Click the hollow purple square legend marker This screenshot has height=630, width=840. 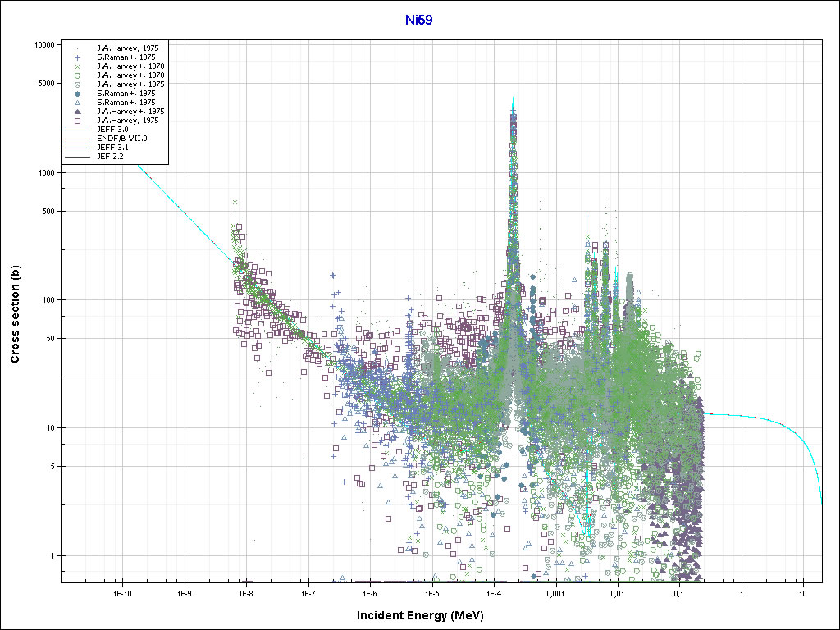click(x=76, y=120)
